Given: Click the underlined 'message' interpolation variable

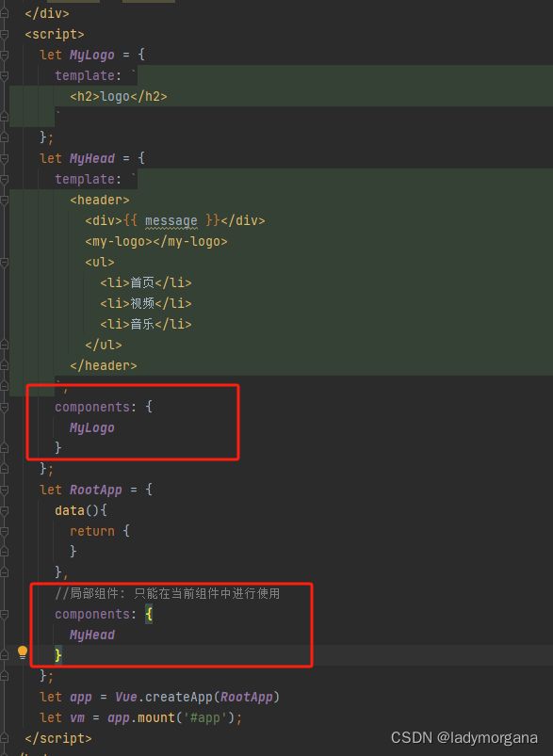Looking at the screenshot, I should tap(171, 221).
